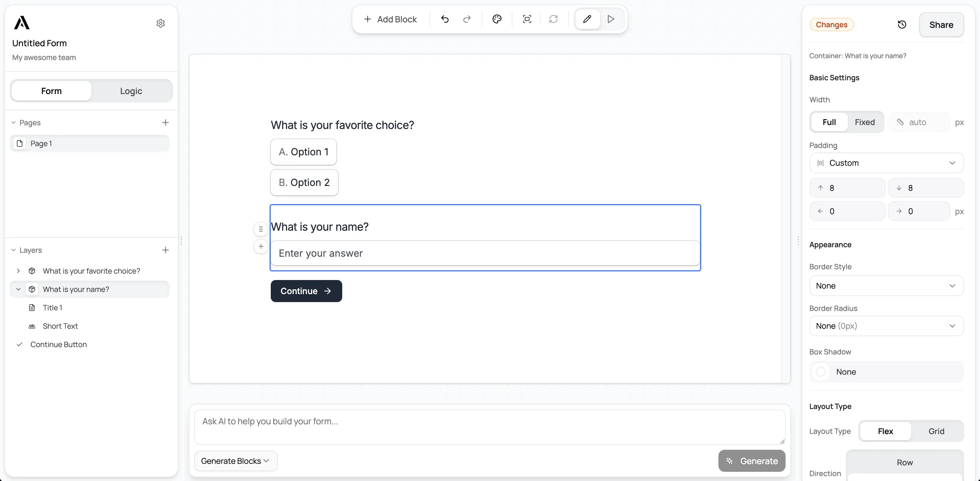This screenshot has width=980, height=481.
Task: Open form settings gear icon
Action: [x=160, y=23]
